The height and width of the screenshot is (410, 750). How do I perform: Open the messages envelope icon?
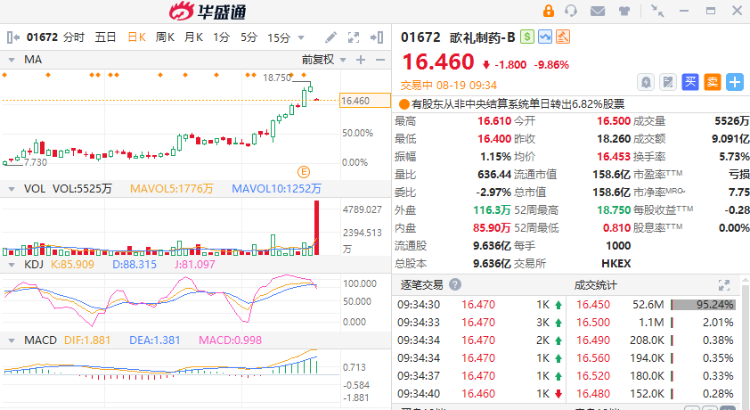[597, 11]
